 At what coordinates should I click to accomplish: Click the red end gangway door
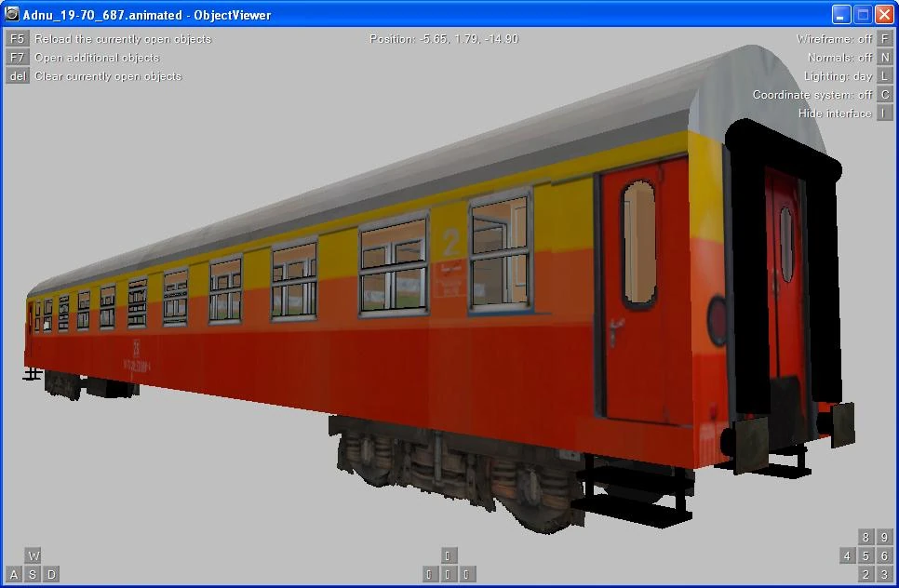[786, 275]
